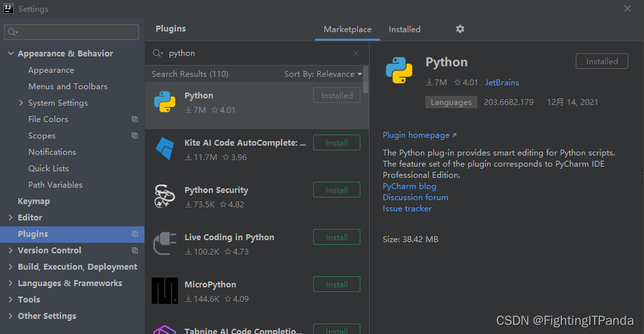
Task: Collapse the Appearance & Behavior section
Action: tap(11, 53)
